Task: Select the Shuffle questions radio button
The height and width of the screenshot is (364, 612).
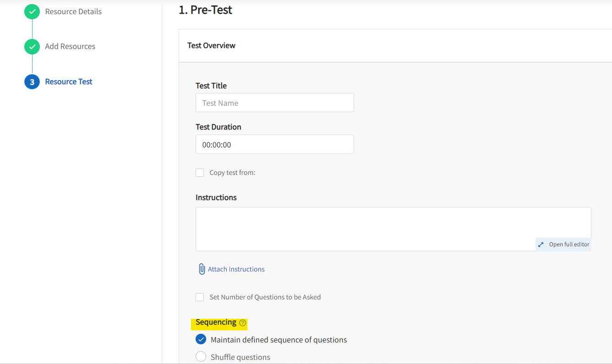Action: point(201,356)
